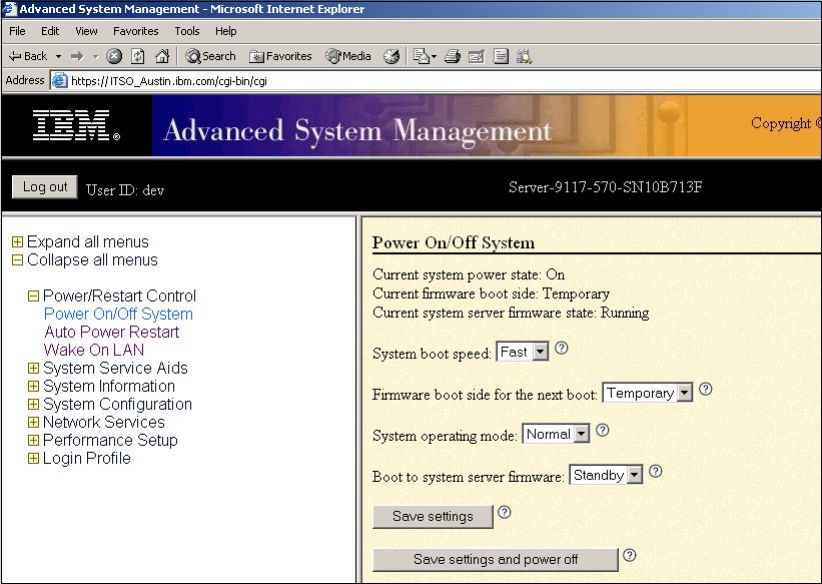This screenshot has height=584, width=822.
Task: Click Current system server firmware state: Running
Action: coord(511,313)
